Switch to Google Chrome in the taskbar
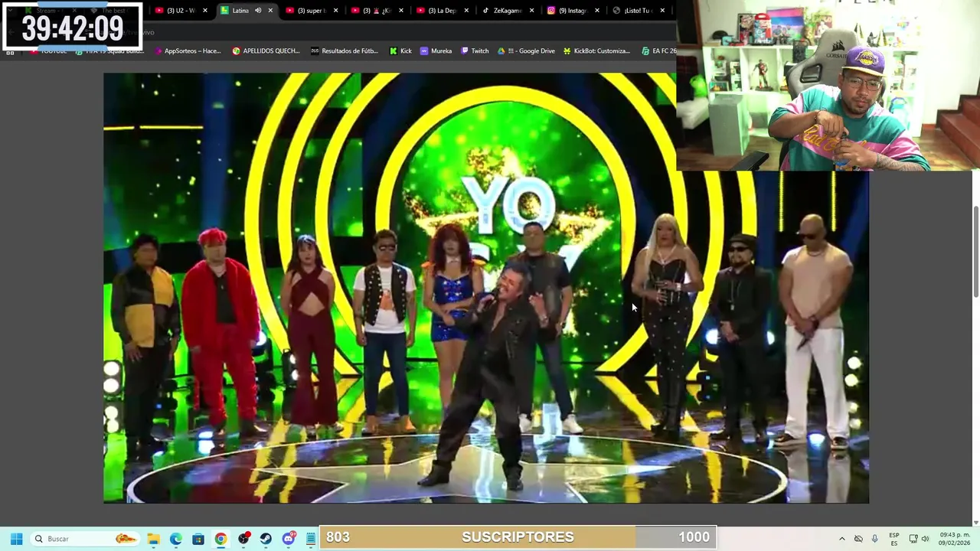The height and width of the screenshot is (551, 980). coord(220,539)
